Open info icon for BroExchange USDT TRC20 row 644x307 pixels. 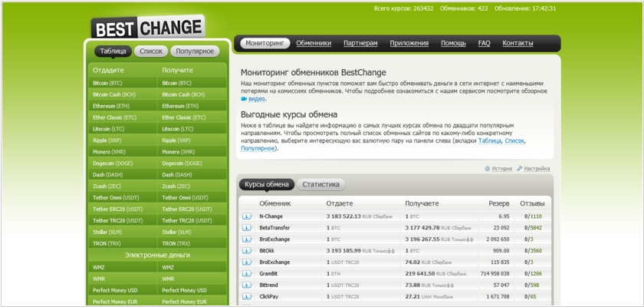[x=246, y=262]
